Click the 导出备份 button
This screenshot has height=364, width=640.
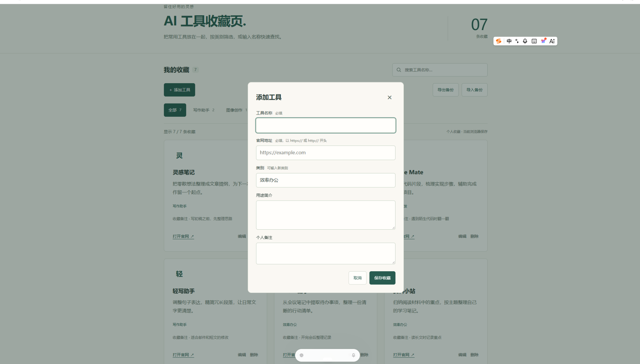(445, 90)
